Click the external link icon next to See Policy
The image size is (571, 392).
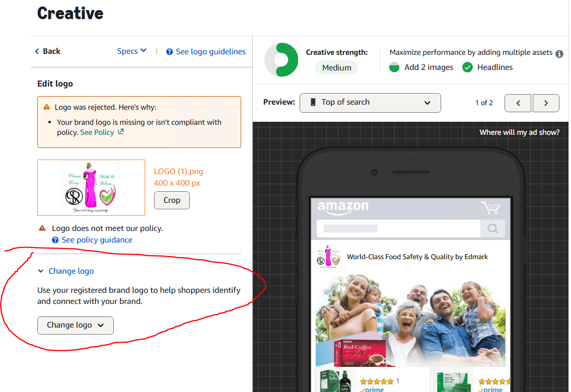pos(121,132)
